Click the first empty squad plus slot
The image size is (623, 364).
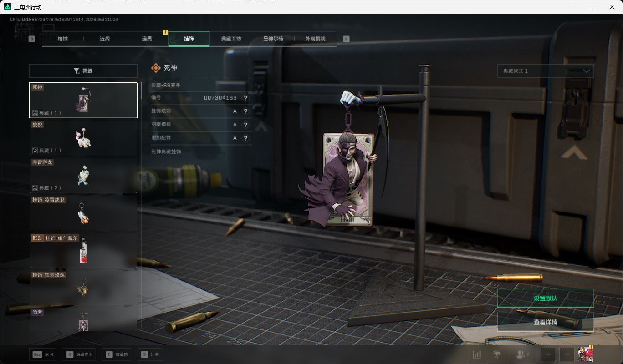click(548, 354)
